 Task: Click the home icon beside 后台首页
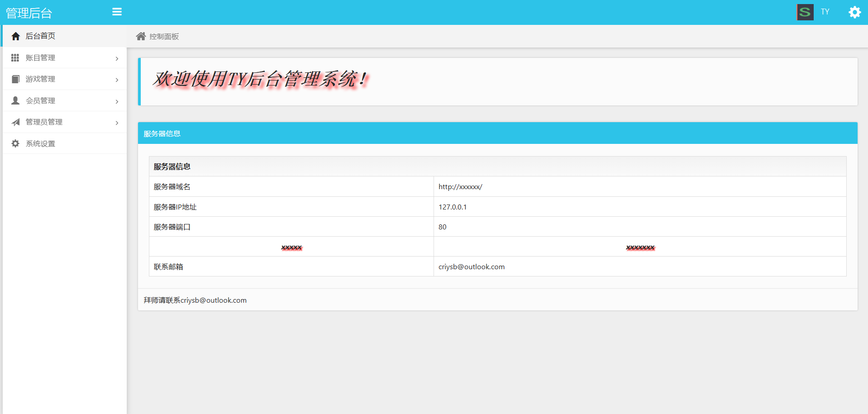pyautogui.click(x=16, y=36)
